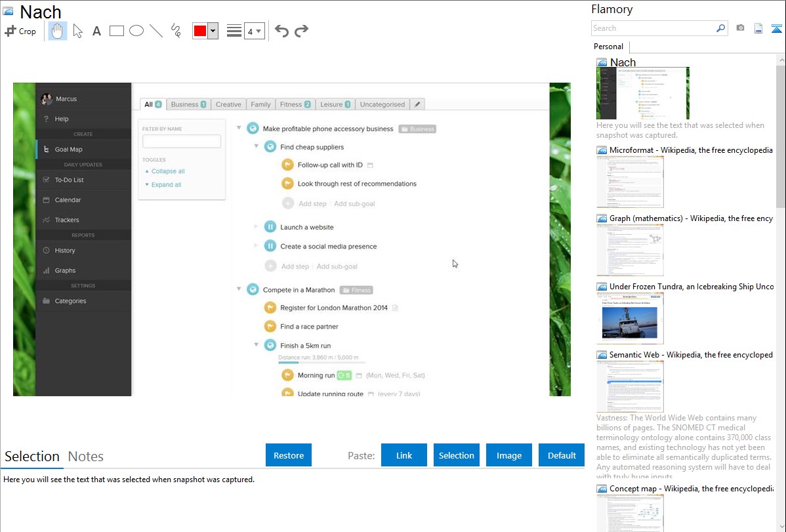Viewport: 786px width, 532px height.
Task: Select the straight line tool
Action: (156, 31)
